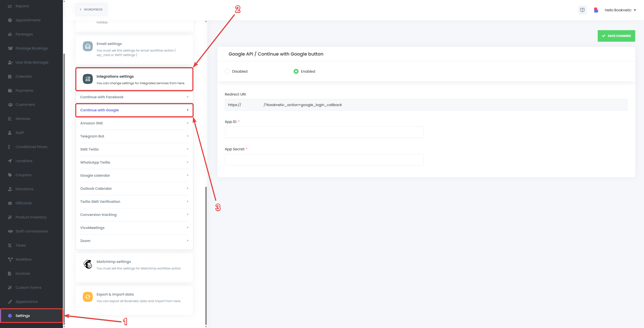Click the Export & Import sync icon
Screen dimensions: 644x328
coord(88,297)
